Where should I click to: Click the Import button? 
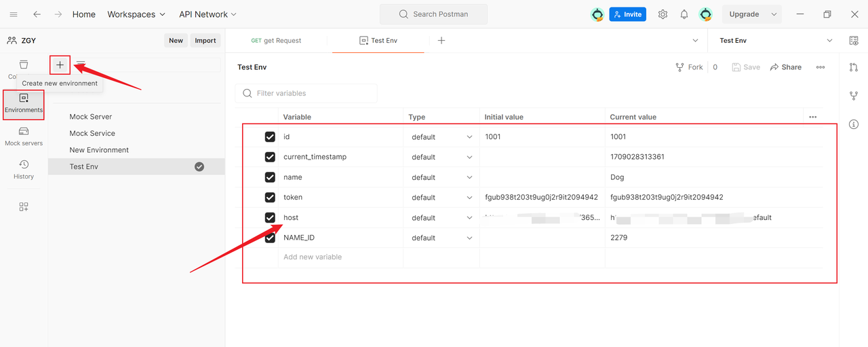pyautogui.click(x=205, y=41)
